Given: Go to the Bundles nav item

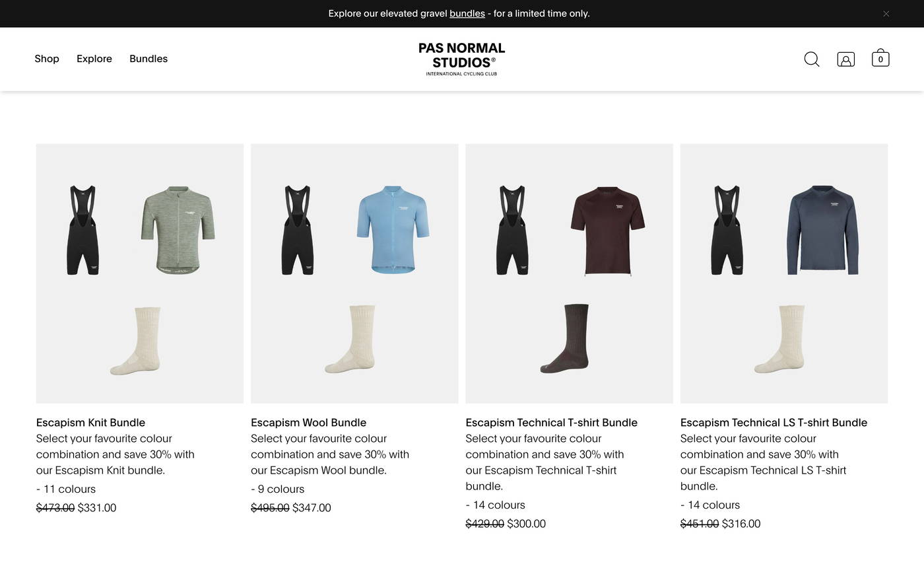Looking at the screenshot, I should click(148, 59).
